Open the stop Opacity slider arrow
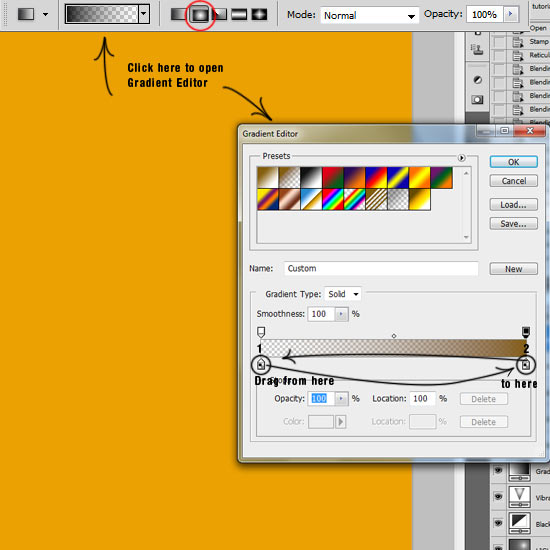 click(341, 398)
